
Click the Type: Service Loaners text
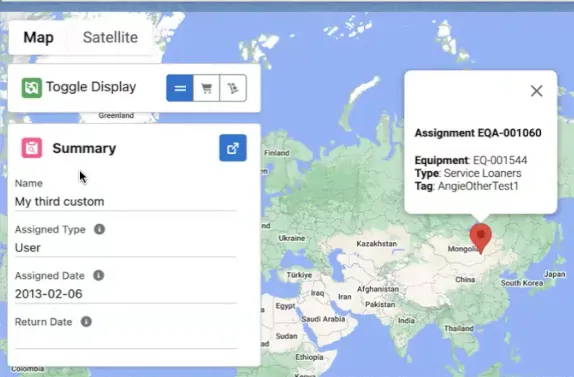click(x=468, y=173)
